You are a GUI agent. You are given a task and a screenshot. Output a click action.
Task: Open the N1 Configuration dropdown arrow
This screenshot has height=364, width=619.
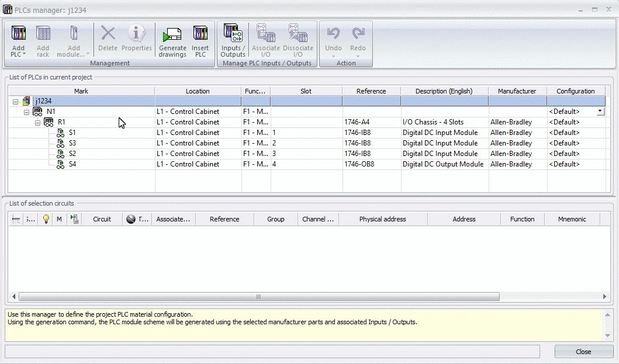click(600, 112)
